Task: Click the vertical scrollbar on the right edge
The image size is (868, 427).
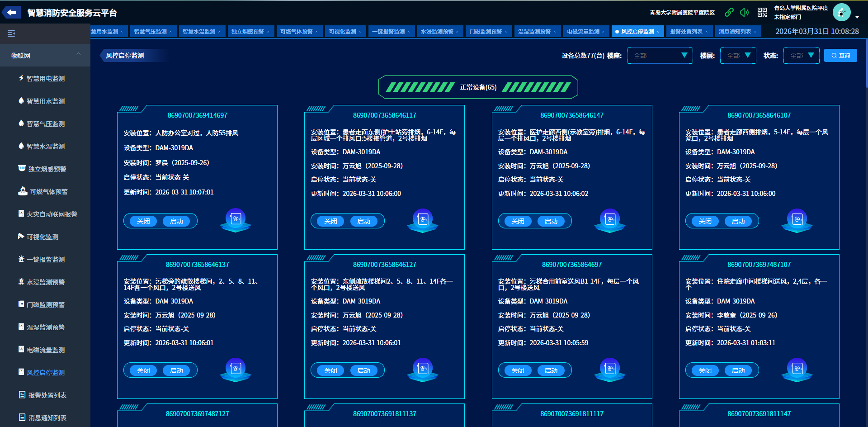Action: pos(866,63)
